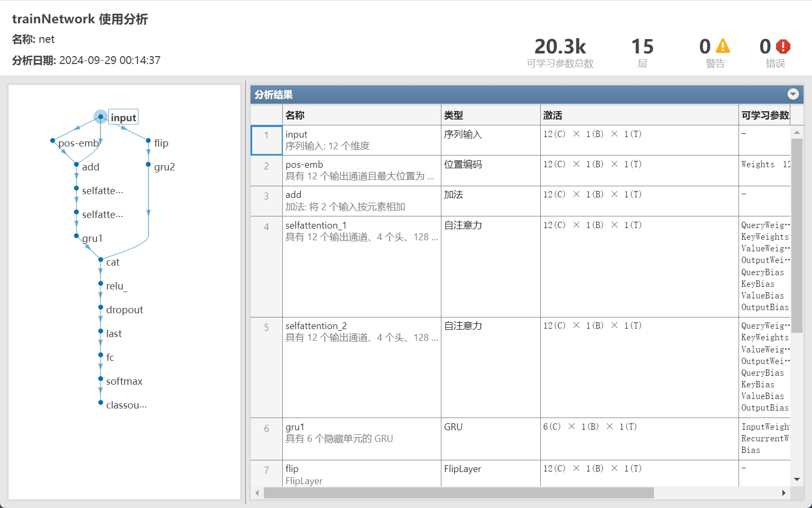Click the Weights learnable parameter for pos-emb
The width and height of the screenshot is (812, 508).
click(x=758, y=165)
